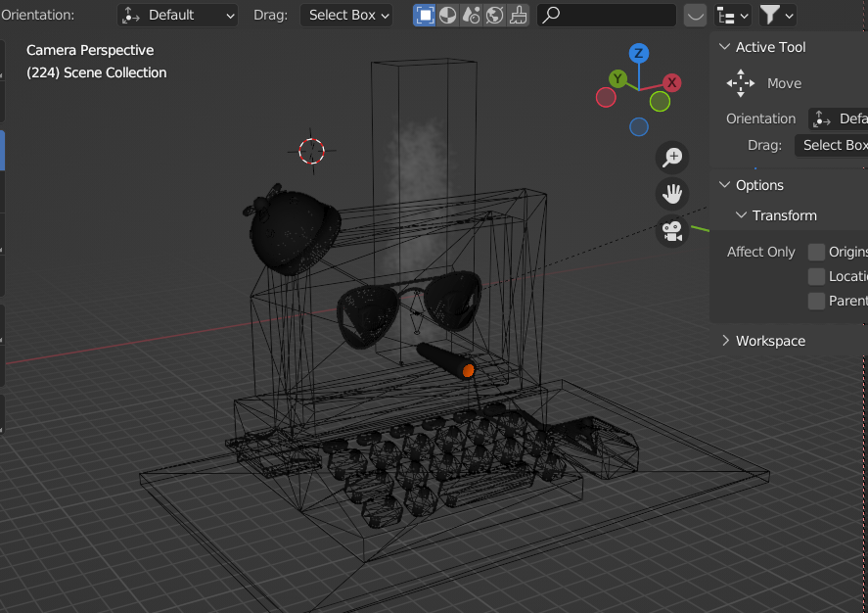
Task: Collapse the Active Tool panel
Action: (724, 47)
